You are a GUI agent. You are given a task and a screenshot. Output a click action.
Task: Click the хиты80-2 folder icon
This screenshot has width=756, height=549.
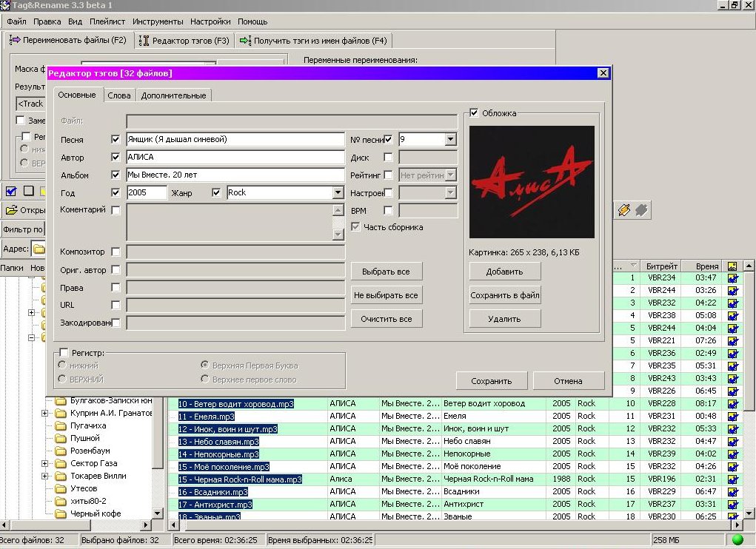pyautogui.click(x=60, y=501)
